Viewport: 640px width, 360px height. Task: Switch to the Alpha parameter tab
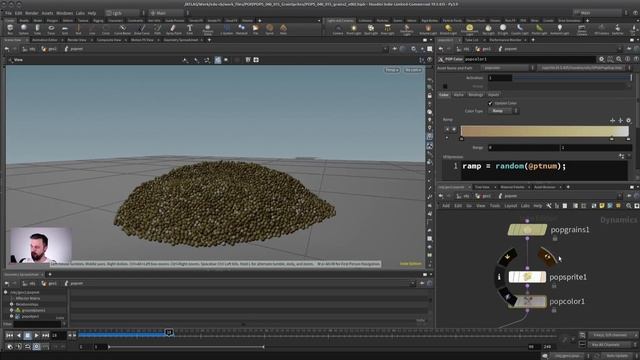(x=459, y=95)
